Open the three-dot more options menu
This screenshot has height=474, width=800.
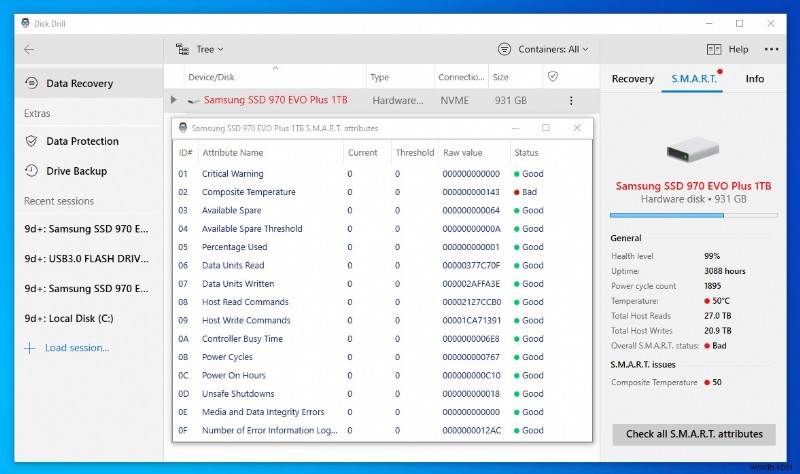coord(771,49)
